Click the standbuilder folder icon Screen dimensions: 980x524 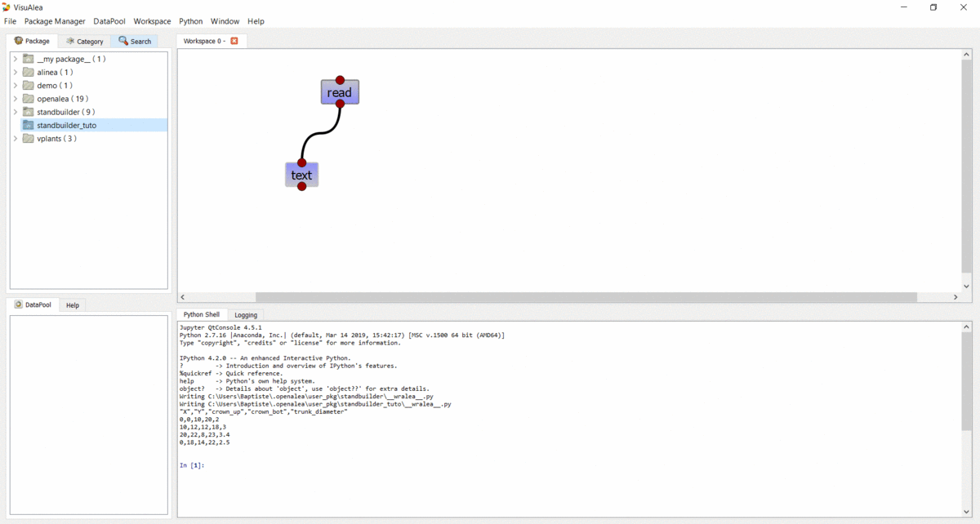coord(29,112)
